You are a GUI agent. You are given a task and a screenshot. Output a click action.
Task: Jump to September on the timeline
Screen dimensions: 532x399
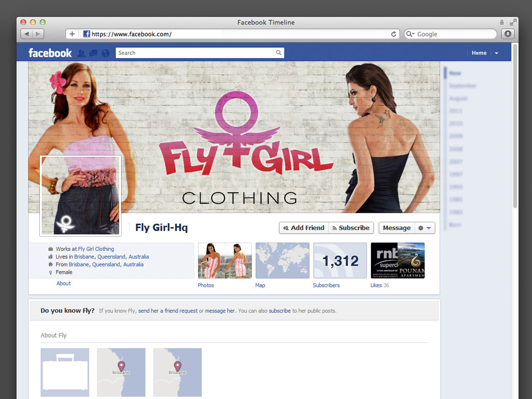(x=462, y=86)
